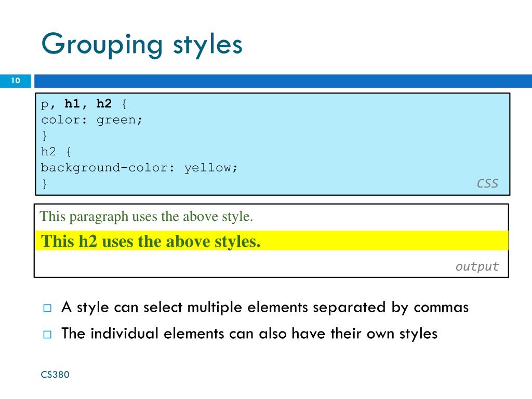Click square bullet marker before 'The individual elements'
This screenshot has width=532, height=399.
pyautogui.click(x=47, y=335)
